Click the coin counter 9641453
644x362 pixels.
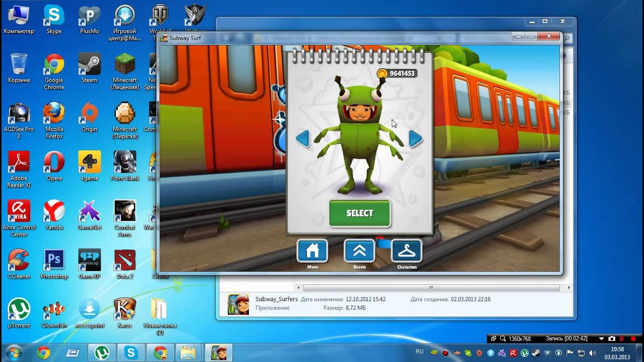(x=396, y=73)
